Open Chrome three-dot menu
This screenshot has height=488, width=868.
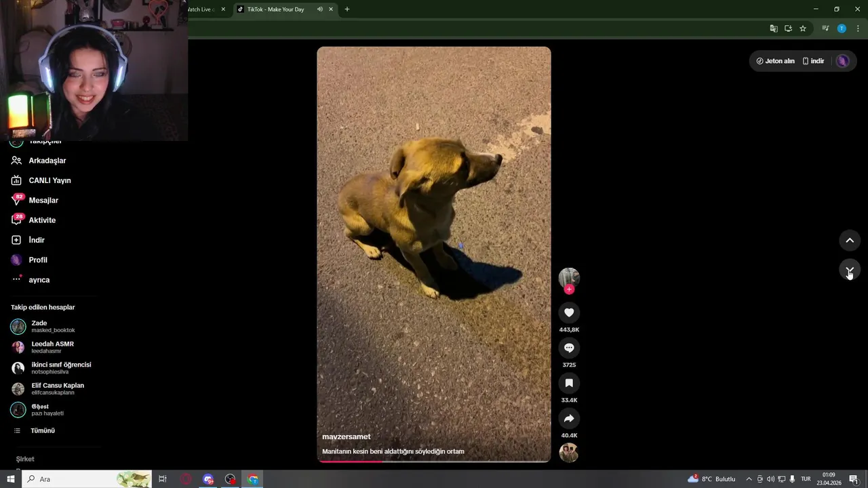click(x=858, y=28)
